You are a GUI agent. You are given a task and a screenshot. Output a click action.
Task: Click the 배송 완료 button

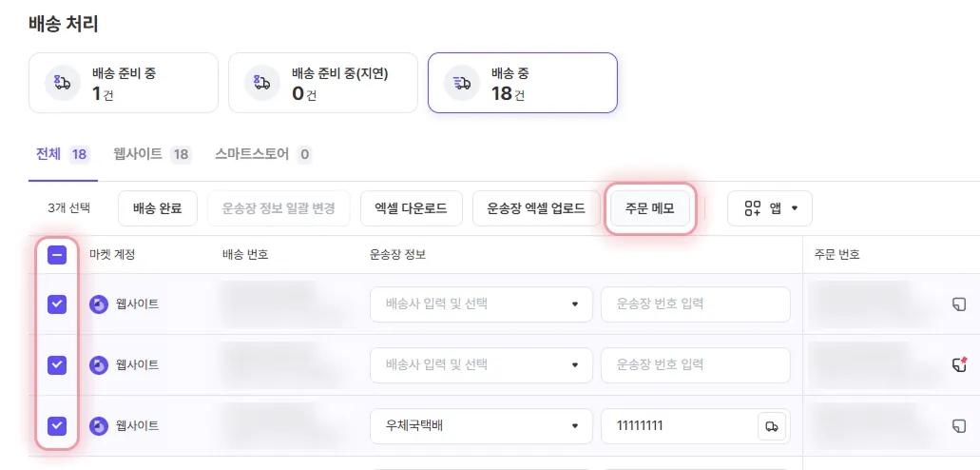coord(158,207)
